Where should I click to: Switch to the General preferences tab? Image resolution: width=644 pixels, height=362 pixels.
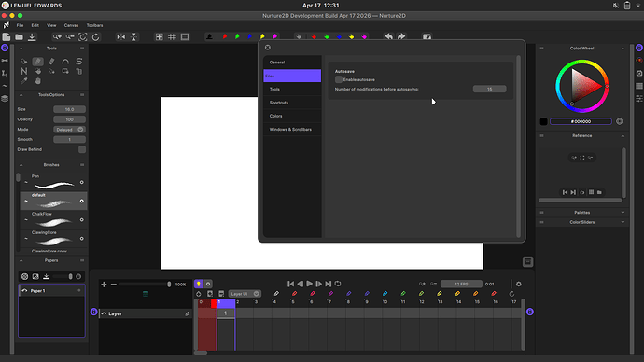pos(292,63)
